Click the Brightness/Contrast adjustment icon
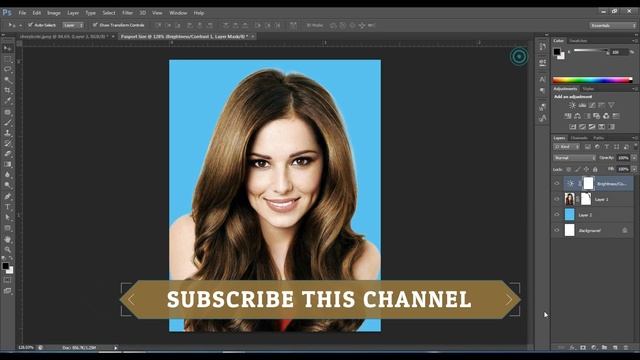The width and height of the screenshot is (640, 360). coord(572,105)
